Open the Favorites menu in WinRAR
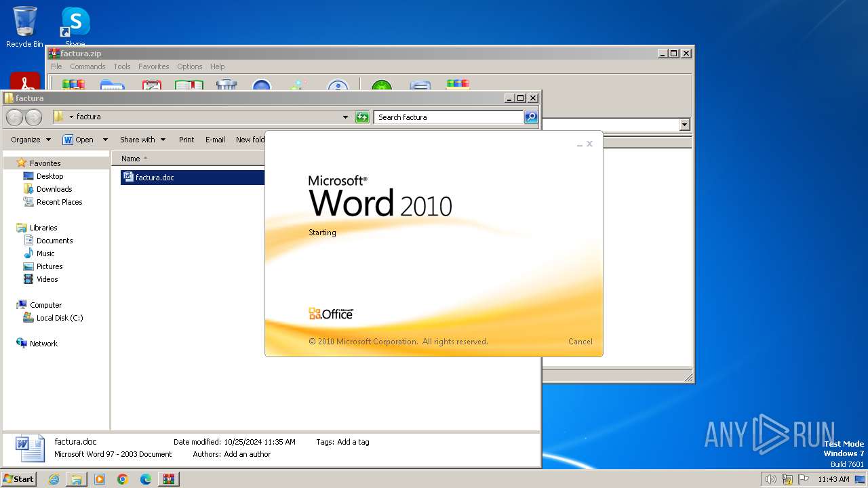This screenshot has width=868, height=488. pyautogui.click(x=154, y=66)
